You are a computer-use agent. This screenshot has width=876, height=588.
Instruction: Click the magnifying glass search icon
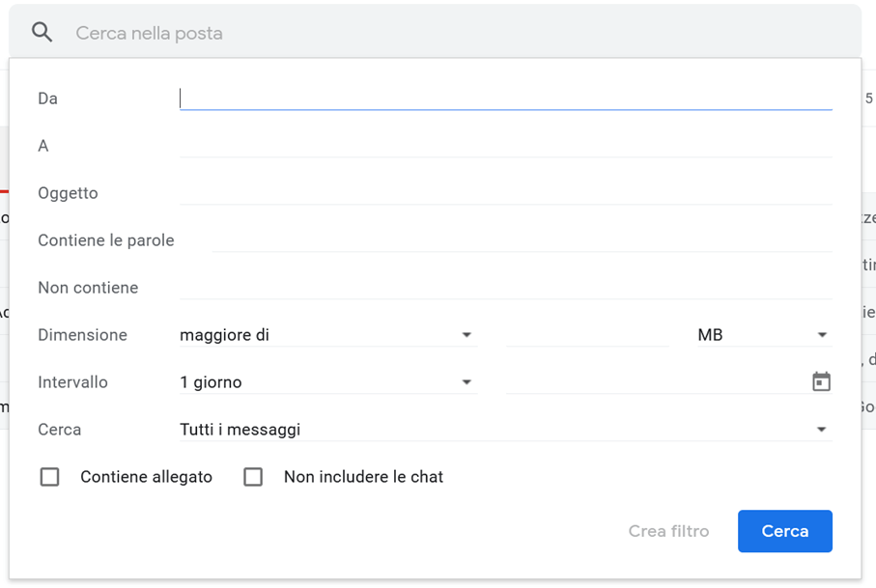click(42, 33)
